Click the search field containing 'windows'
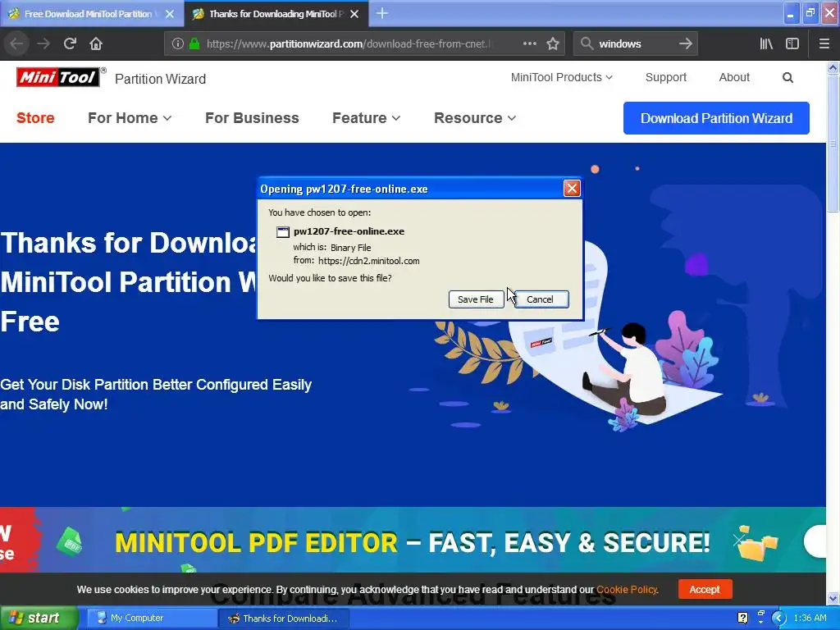The image size is (840, 630). click(x=635, y=44)
